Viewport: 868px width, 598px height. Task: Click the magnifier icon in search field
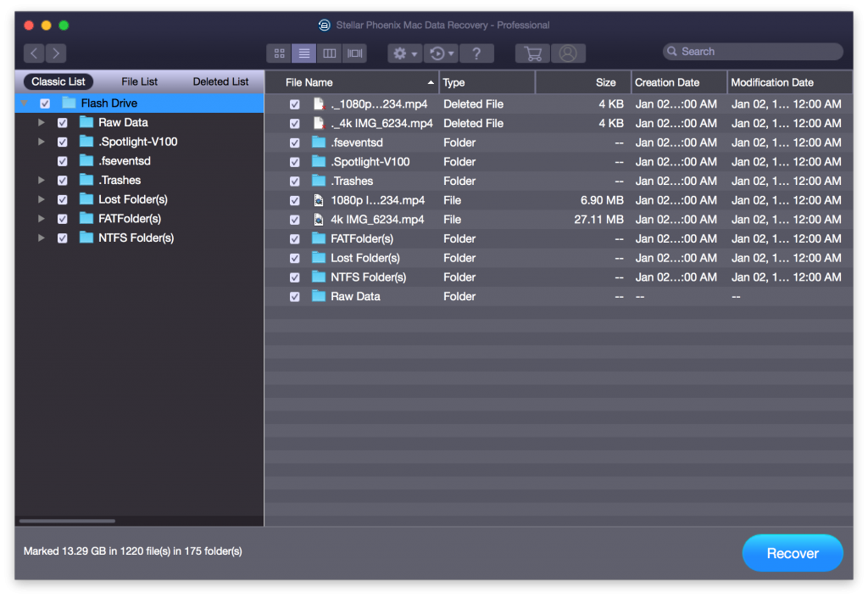tap(672, 52)
